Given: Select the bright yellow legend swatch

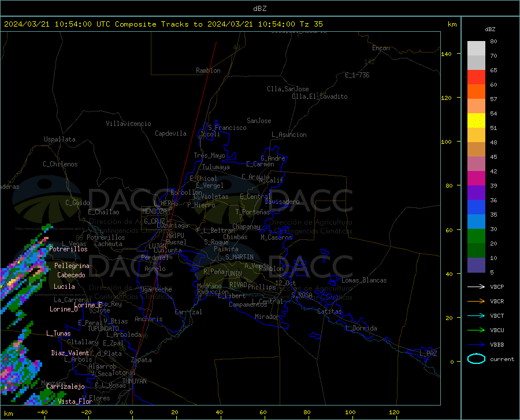Looking at the screenshot, I should 476,121.
